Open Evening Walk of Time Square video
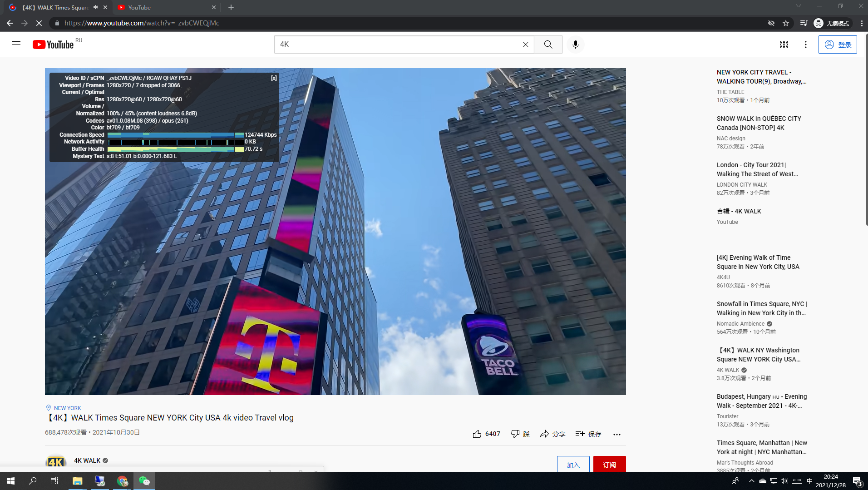This screenshot has width=868, height=490. click(x=758, y=262)
